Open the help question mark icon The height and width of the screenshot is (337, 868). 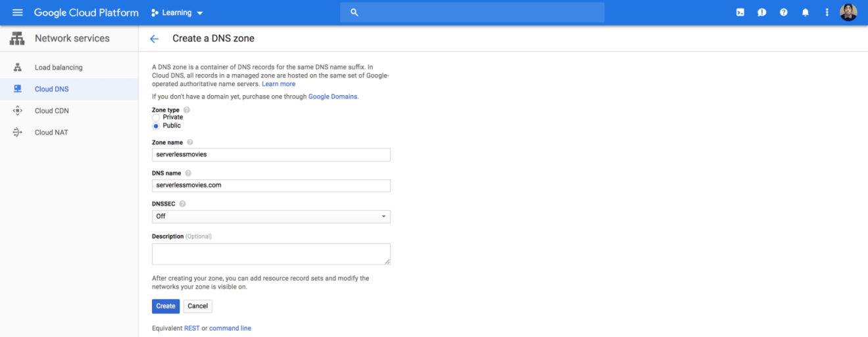(x=783, y=12)
